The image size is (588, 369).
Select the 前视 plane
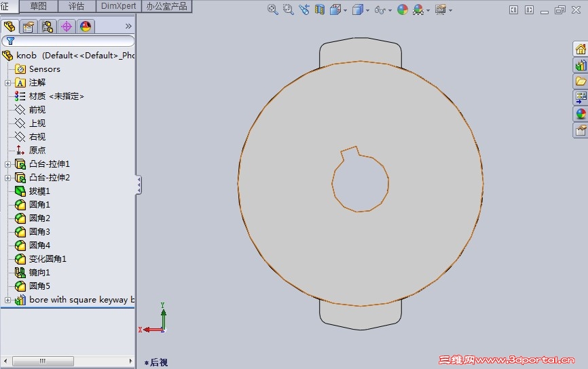[x=30, y=110]
